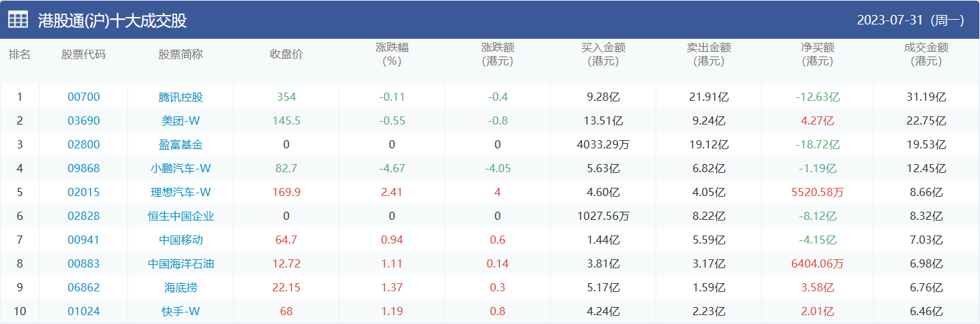980x324 pixels.
Task: Open stock code 00700 link
Action: (83, 97)
